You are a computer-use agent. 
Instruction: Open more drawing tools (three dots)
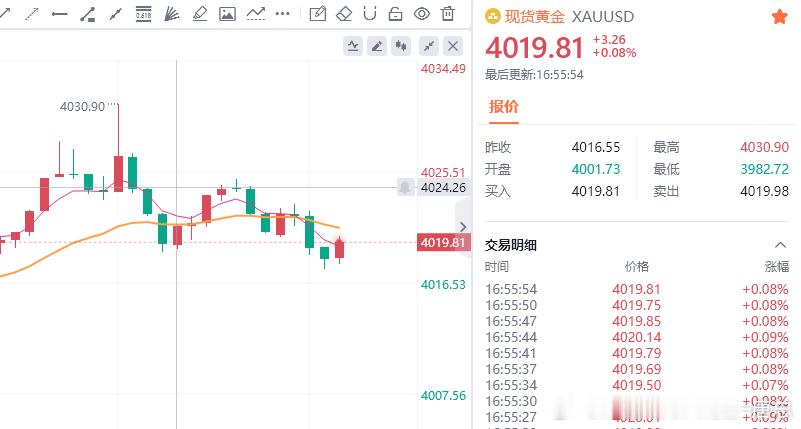282,14
